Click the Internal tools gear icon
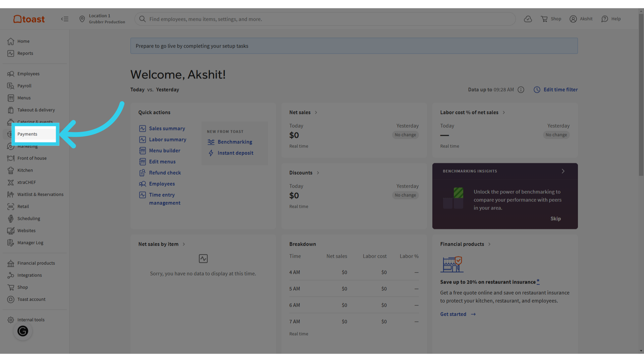The width and height of the screenshot is (644, 362). (11, 320)
